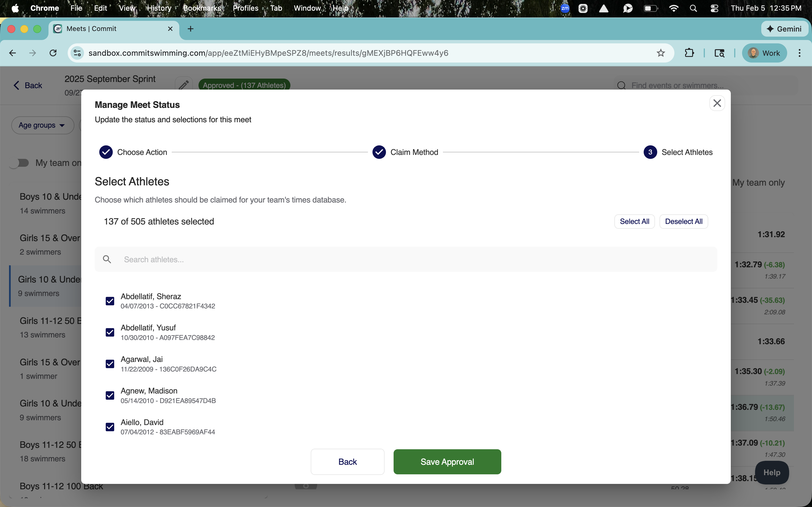Toggle Aiello, David checkbox

110,427
